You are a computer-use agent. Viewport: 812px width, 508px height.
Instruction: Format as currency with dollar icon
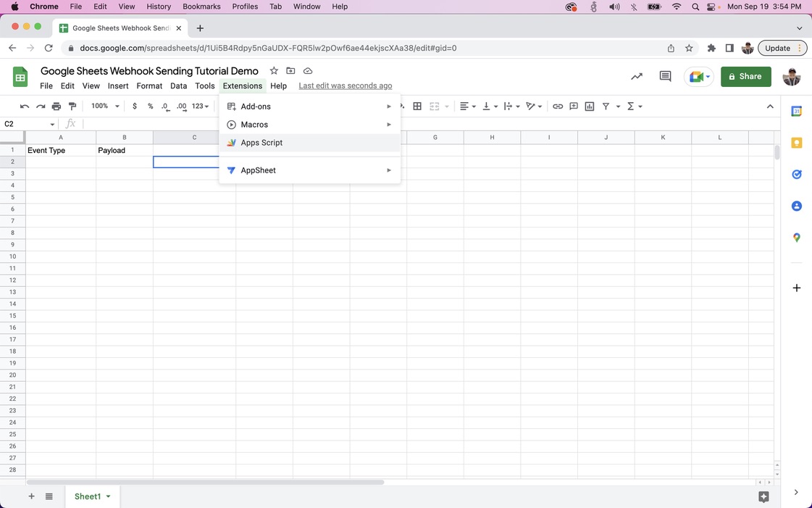pos(135,106)
